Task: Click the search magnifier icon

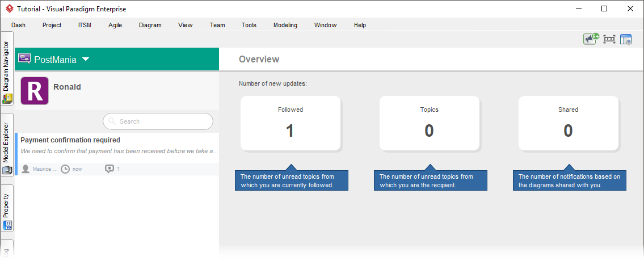Action: tap(112, 121)
